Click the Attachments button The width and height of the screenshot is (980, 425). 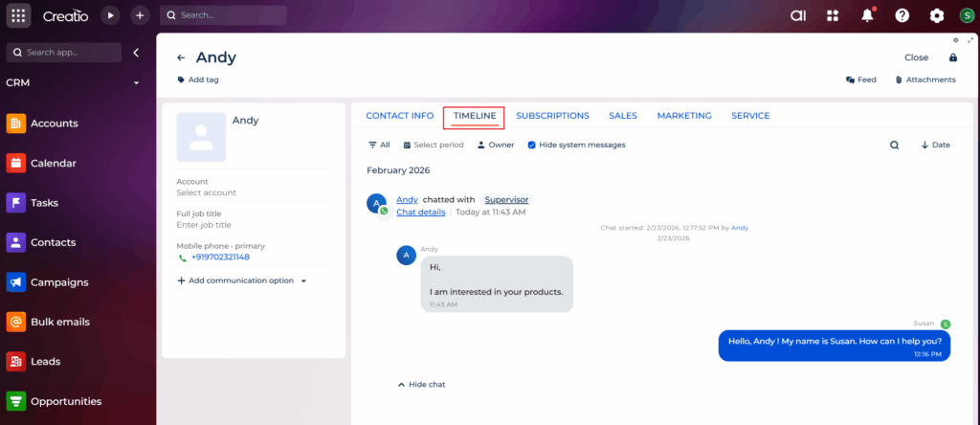(924, 80)
